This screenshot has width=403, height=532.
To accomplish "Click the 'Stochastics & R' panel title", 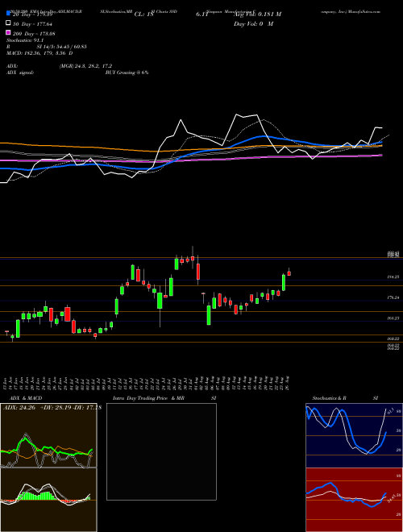I will pyautogui.click(x=330, y=398).
